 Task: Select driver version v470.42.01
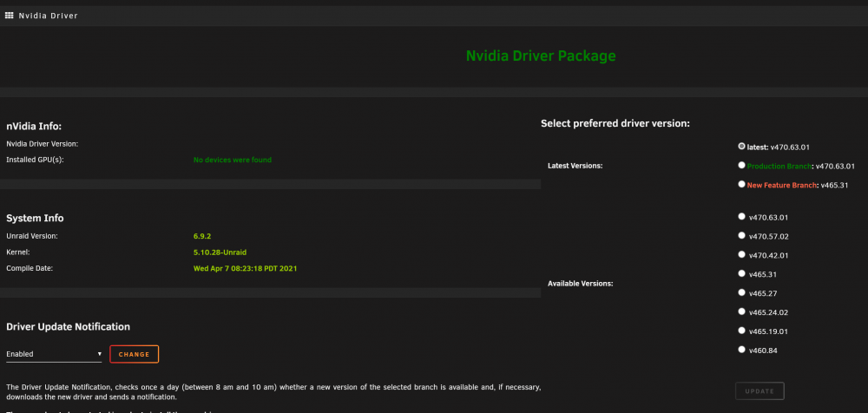(x=741, y=255)
